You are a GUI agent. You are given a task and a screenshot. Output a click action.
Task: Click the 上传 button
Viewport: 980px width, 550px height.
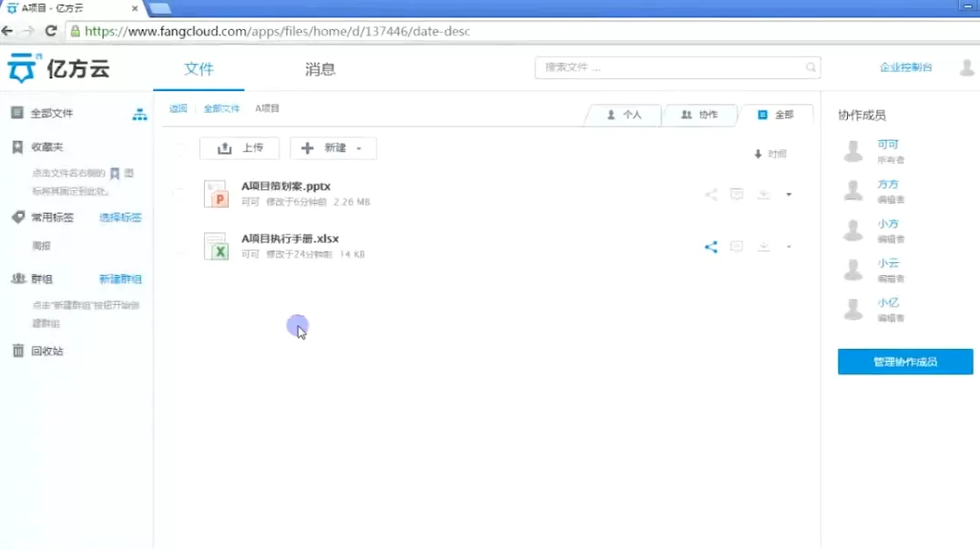[x=240, y=148]
